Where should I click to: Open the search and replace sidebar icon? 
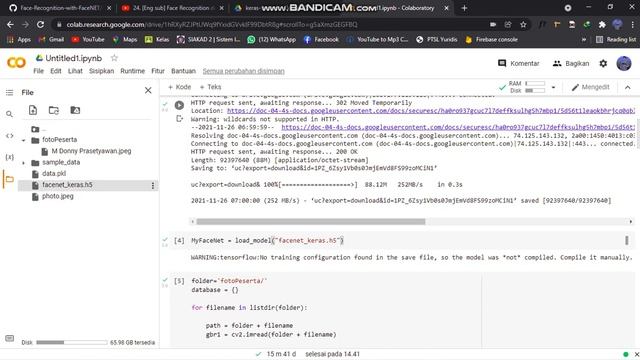(9, 114)
